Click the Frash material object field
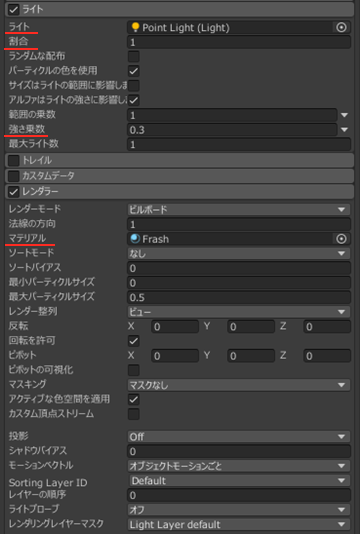 (239, 239)
